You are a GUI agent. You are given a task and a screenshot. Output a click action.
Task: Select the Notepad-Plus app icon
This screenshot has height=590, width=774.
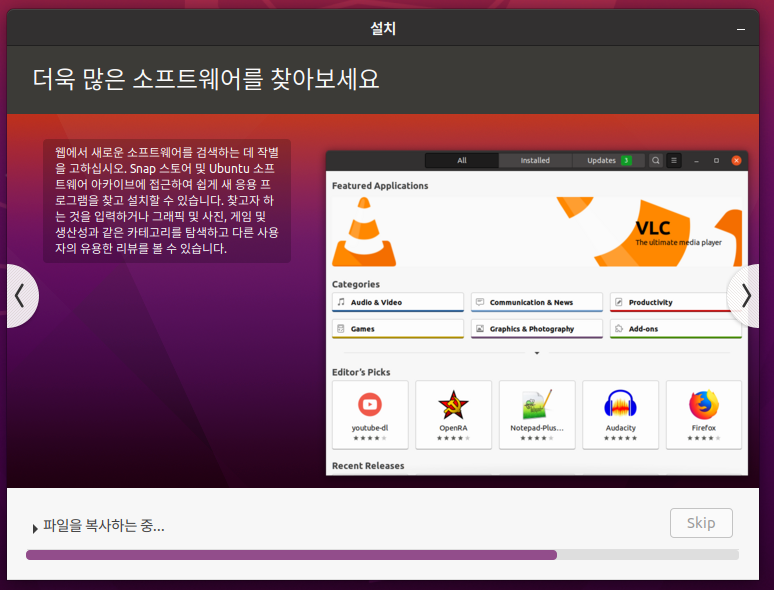click(x=537, y=405)
